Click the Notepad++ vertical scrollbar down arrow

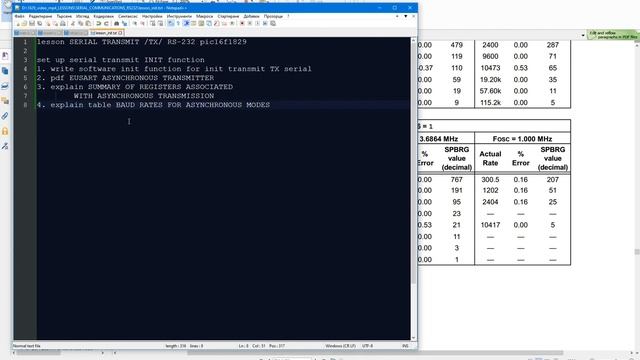click(414, 338)
